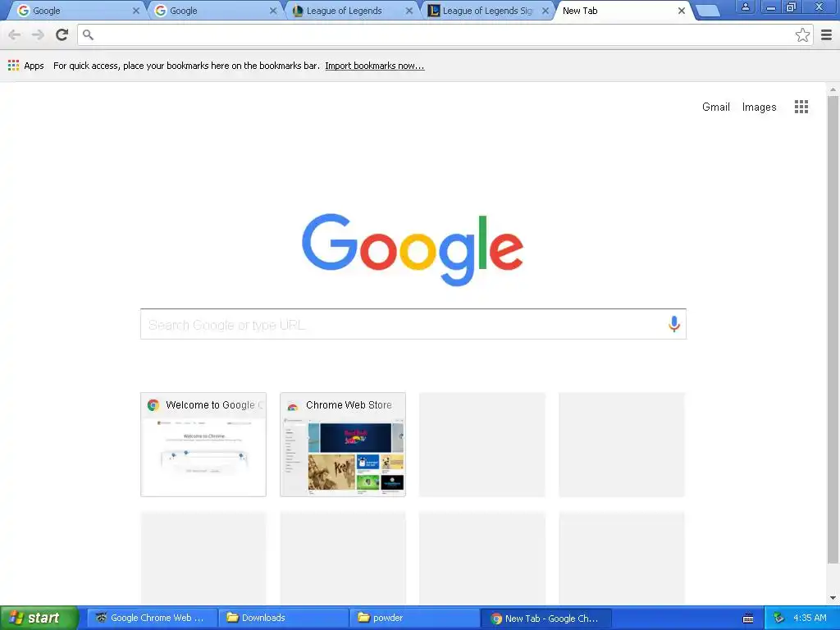Open the Google apps grid
The height and width of the screenshot is (630, 840).
coord(801,107)
